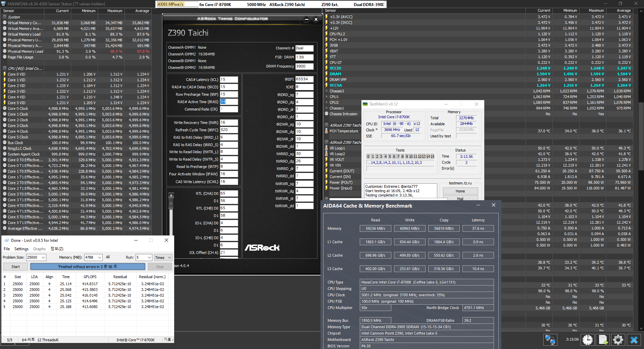
Task: Click AIDA64 L3 Cache Read 402.00 GB/s
Action: [x=376, y=269]
